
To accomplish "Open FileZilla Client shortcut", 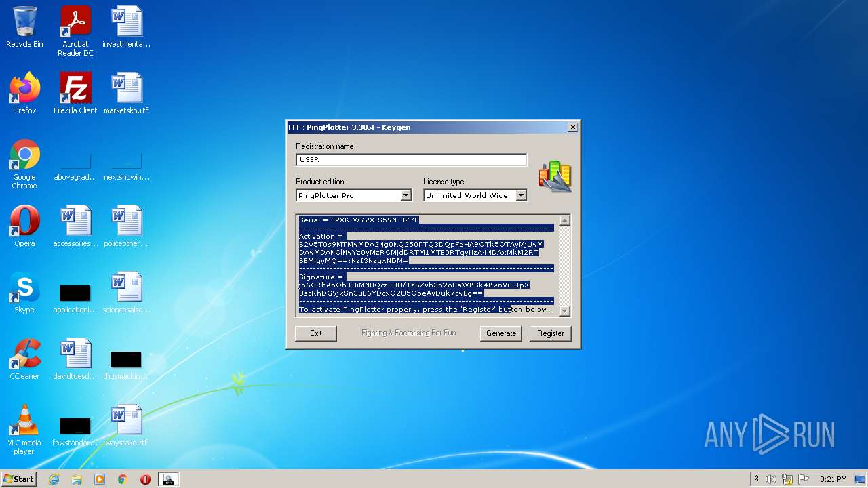I will [x=75, y=94].
